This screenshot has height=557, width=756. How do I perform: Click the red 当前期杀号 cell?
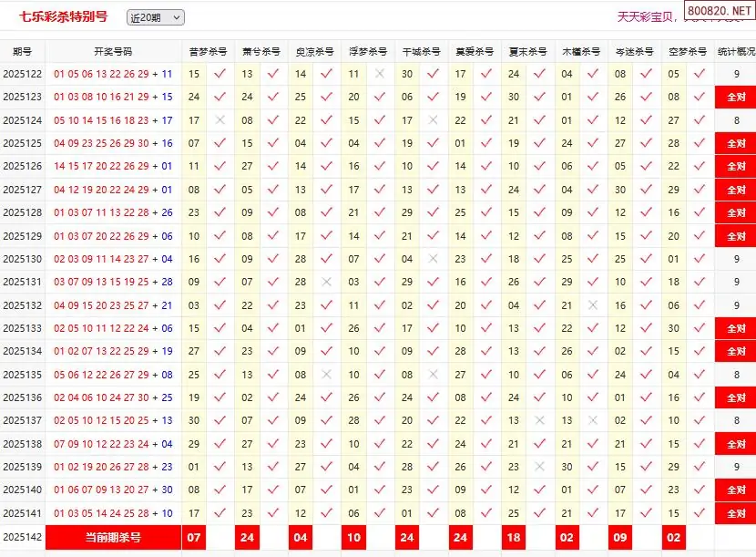pos(113,537)
